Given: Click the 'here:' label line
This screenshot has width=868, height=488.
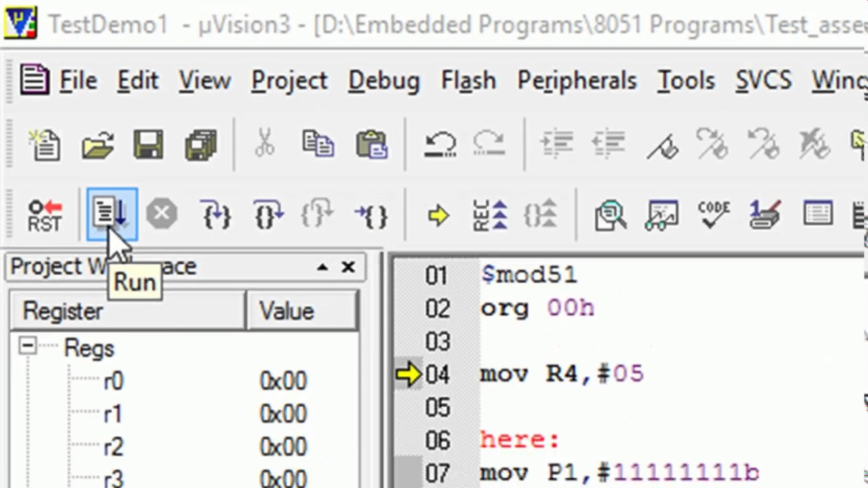Looking at the screenshot, I should click(x=519, y=441).
